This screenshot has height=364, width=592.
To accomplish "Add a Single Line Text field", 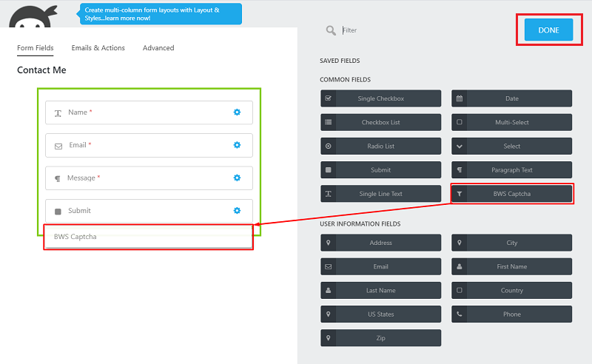I will tap(381, 194).
